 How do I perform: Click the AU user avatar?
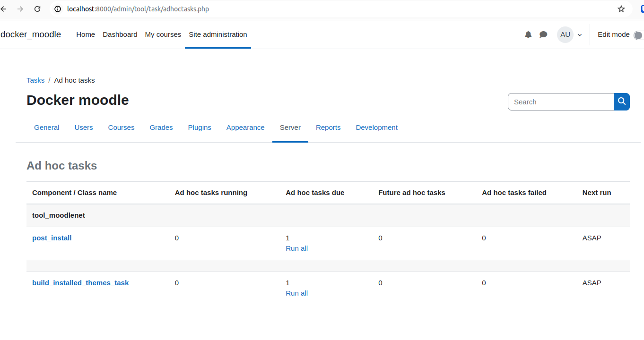565,34
